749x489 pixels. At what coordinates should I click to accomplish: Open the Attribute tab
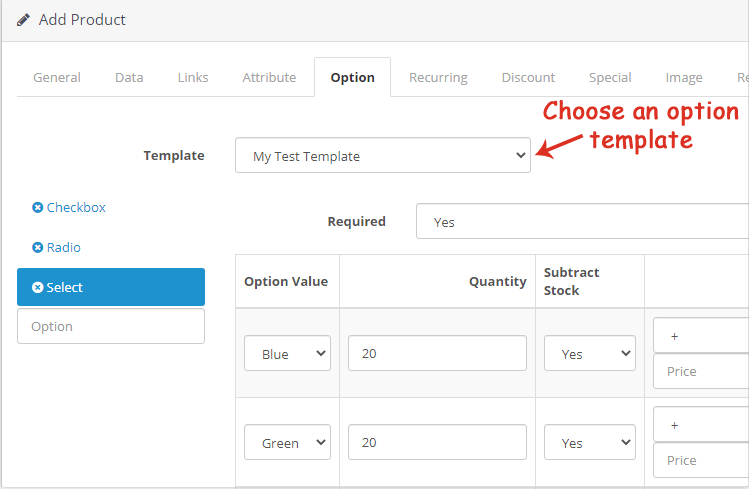tap(269, 77)
